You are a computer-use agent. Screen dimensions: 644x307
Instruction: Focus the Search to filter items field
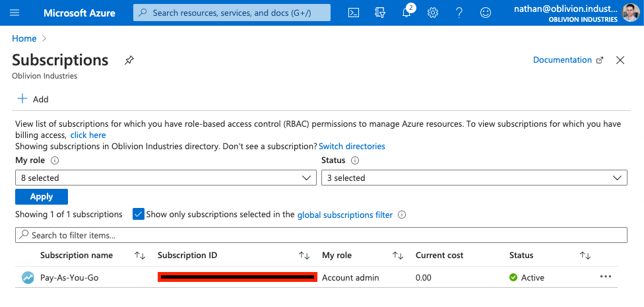coord(321,235)
